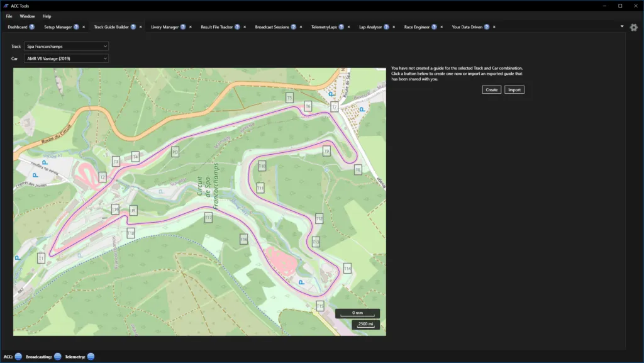Open the File menu
This screenshot has width=644, height=363.
(9, 16)
